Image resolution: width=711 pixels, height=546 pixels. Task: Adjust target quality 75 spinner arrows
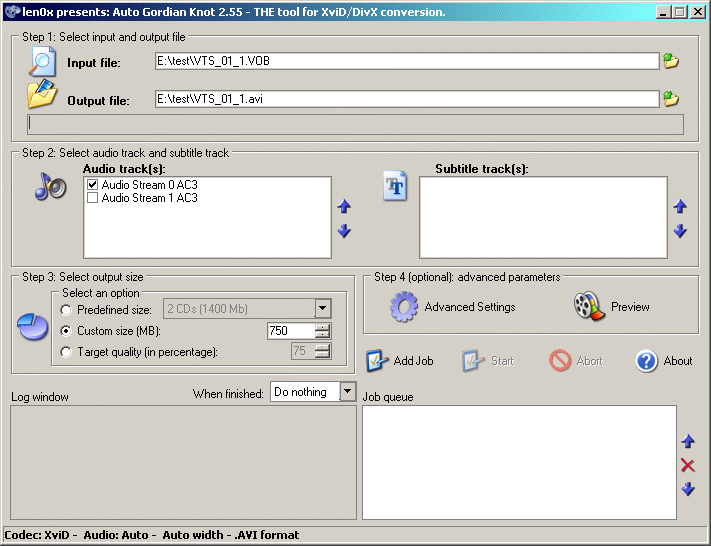[322, 351]
